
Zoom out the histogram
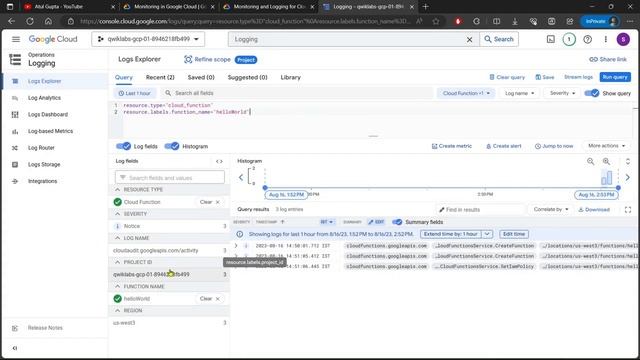(x=591, y=162)
